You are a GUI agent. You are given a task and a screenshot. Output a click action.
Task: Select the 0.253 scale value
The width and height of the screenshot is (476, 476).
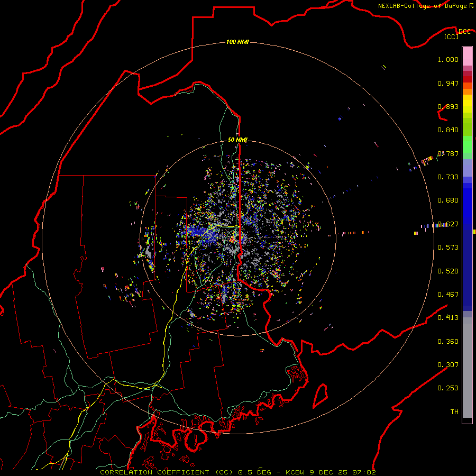(x=448, y=388)
